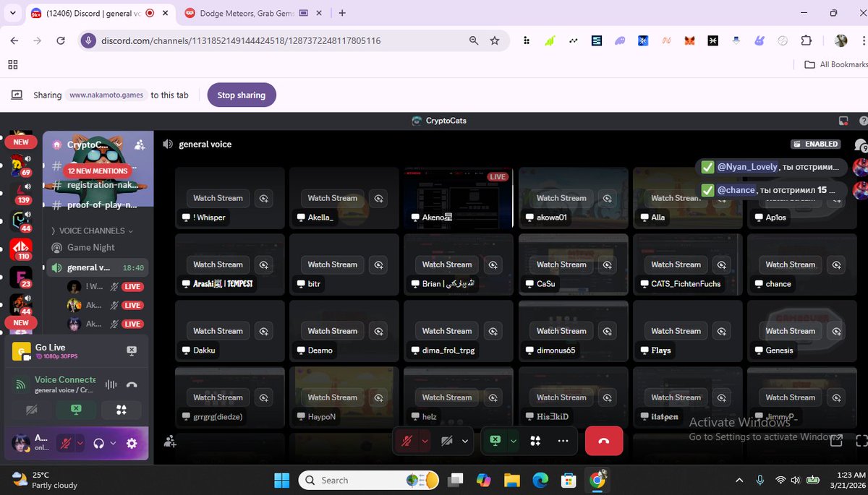Viewport: 868px width, 495px height.
Task: Turn on camera in the Voice Connected panel
Action: point(31,410)
